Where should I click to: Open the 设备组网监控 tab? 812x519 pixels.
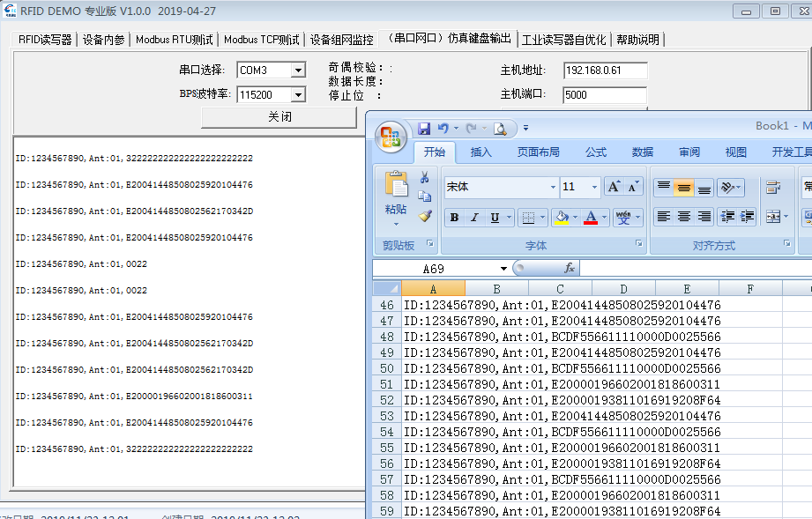342,40
